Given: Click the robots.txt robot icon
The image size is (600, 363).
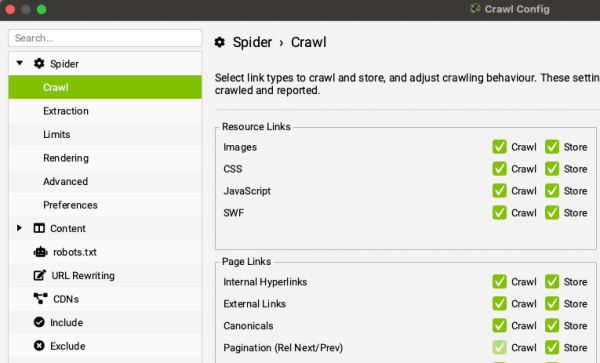Looking at the screenshot, I should [x=40, y=252].
